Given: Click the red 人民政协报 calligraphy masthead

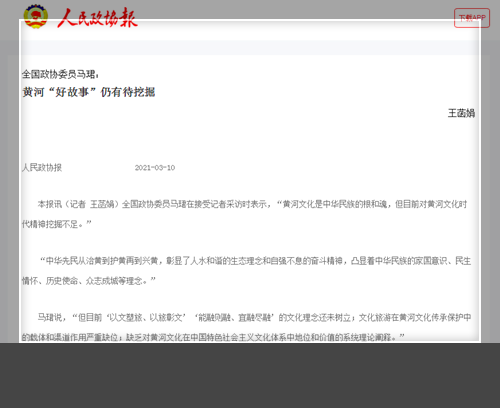Looking at the screenshot, I should click(x=97, y=18).
